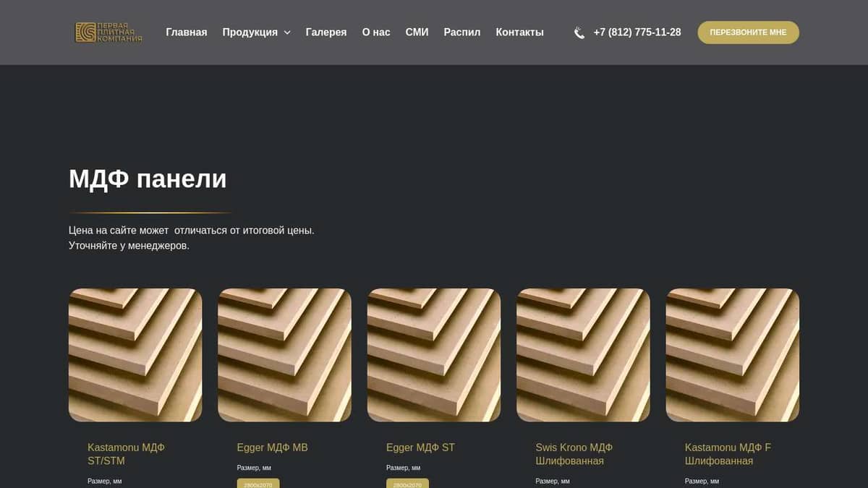Navigate to the СМИ page
868x488 pixels.
click(417, 33)
